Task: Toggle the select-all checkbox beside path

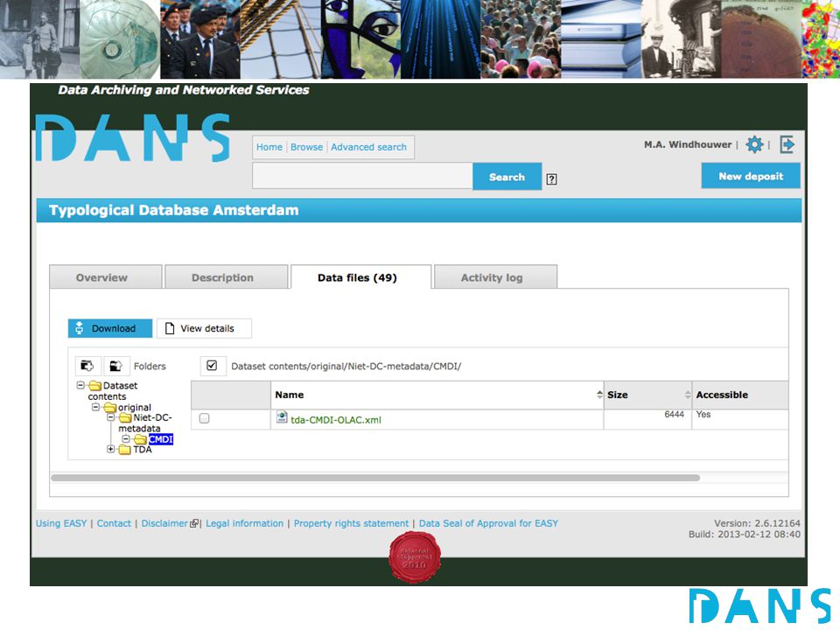Action: click(212, 366)
